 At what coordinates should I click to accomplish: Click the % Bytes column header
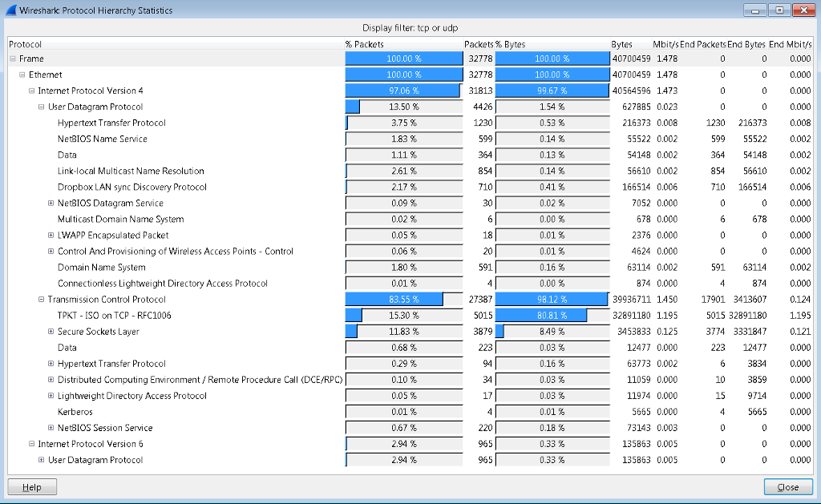(552, 45)
